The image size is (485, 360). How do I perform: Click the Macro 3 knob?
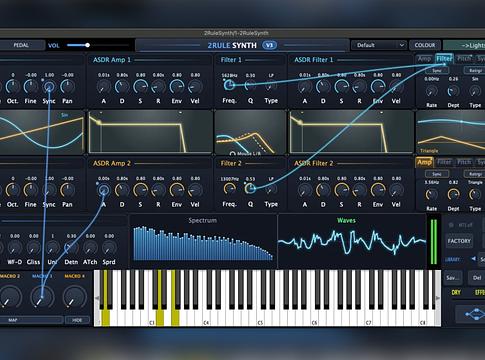pyautogui.click(x=42, y=297)
